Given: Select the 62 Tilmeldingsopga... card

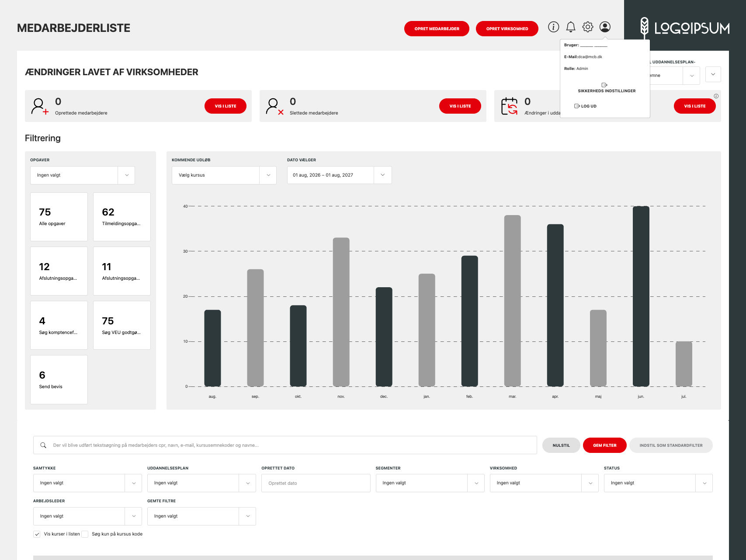Looking at the screenshot, I should [x=122, y=217].
